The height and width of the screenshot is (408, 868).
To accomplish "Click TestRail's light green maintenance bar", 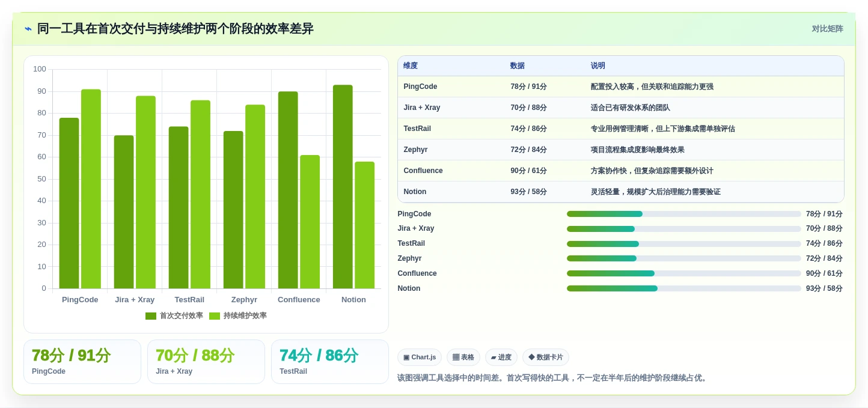I will 200,194.
